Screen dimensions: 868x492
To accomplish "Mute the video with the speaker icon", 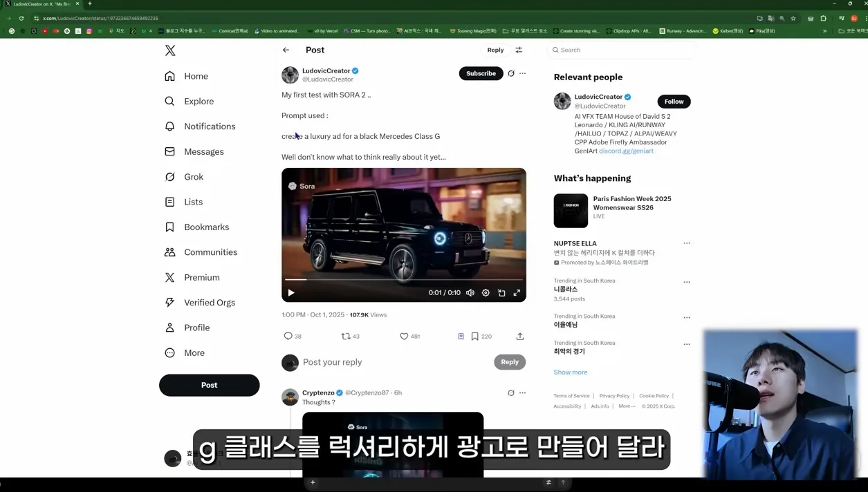I will (470, 293).
